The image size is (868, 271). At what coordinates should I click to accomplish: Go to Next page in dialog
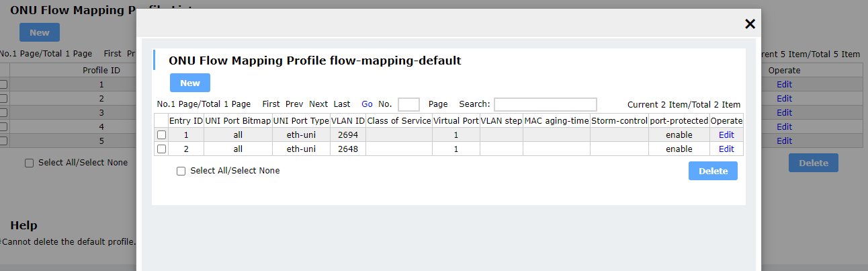click(318, 104)
